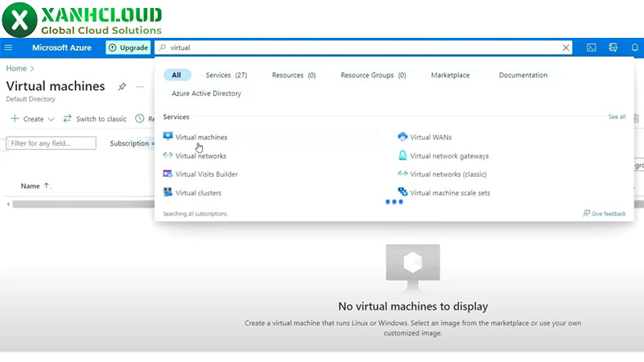The width and height of the screenshot is (644, 362).
Task: Click the Subscription filter pill
Action: pyautogui.click(x=132, y=143)
